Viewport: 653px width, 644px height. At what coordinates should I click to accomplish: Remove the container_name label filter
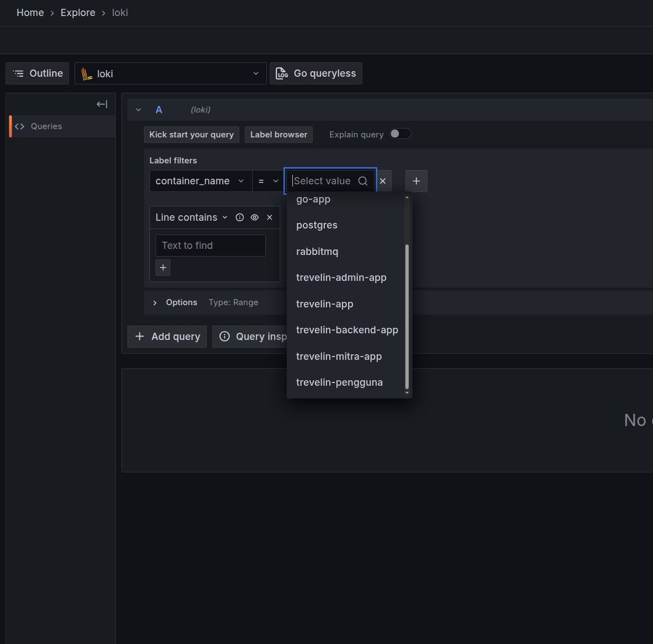(383, 181)
